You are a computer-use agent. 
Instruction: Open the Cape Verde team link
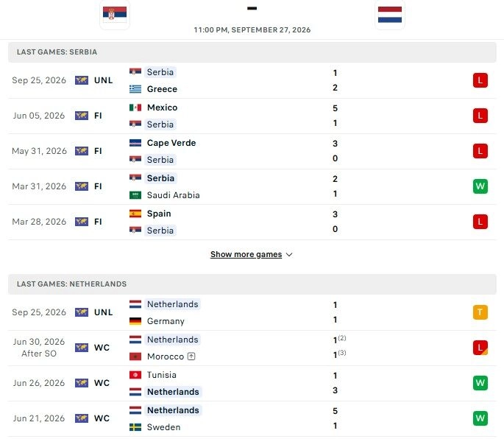point(171,143)
